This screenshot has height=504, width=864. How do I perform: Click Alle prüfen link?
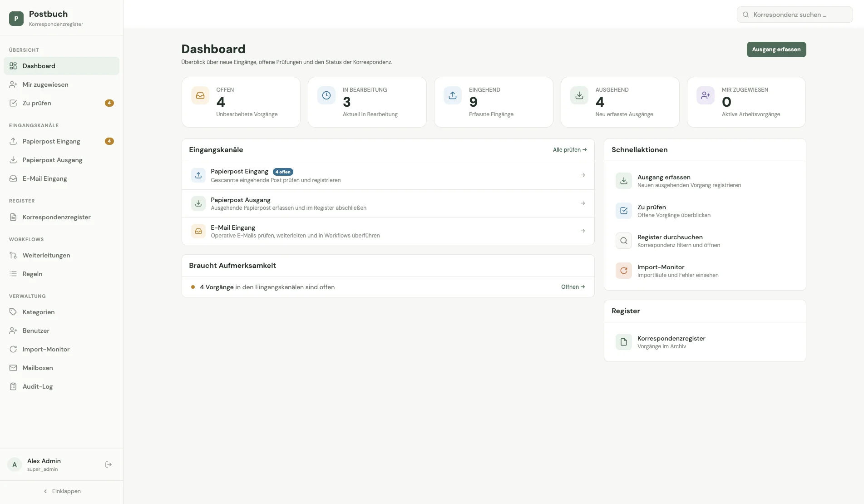(570, 150)
